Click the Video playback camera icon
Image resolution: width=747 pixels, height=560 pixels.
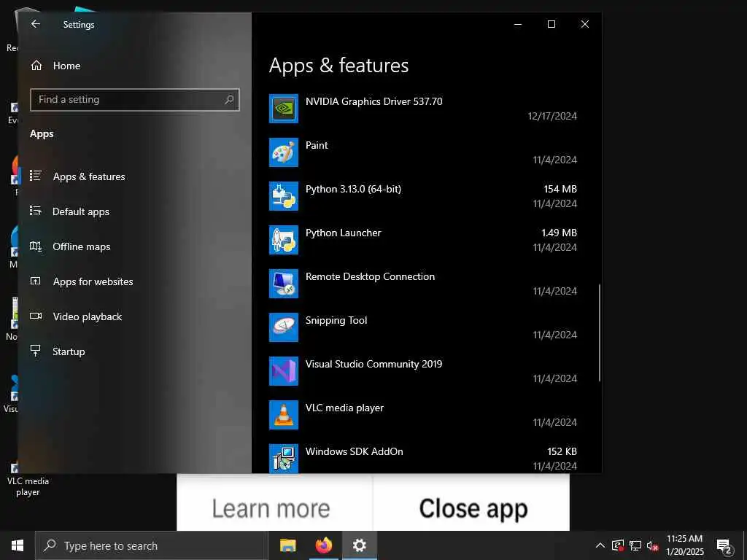(x=36, y=316)
